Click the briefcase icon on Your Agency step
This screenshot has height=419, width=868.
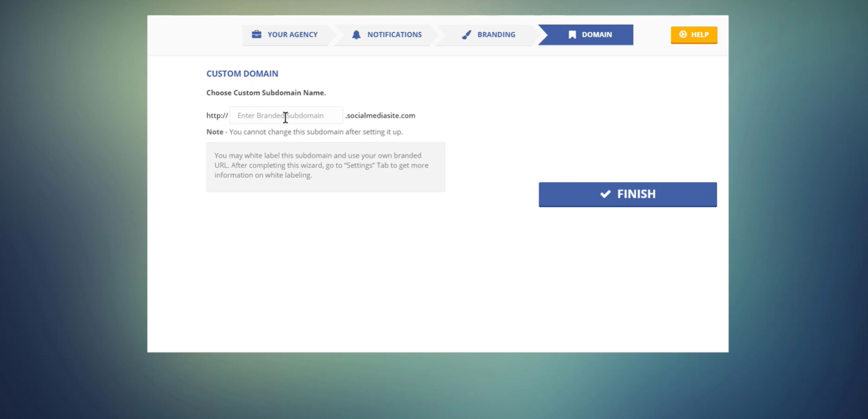click(257, 34)
